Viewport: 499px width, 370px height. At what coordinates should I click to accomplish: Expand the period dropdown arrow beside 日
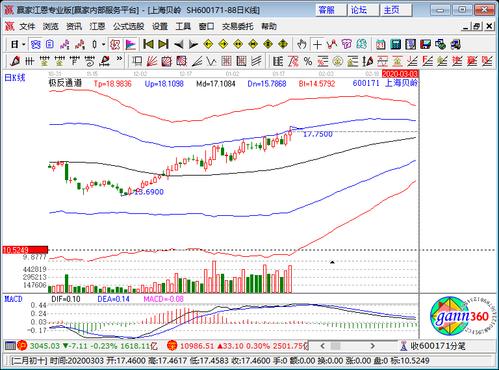tap(24, 44)
